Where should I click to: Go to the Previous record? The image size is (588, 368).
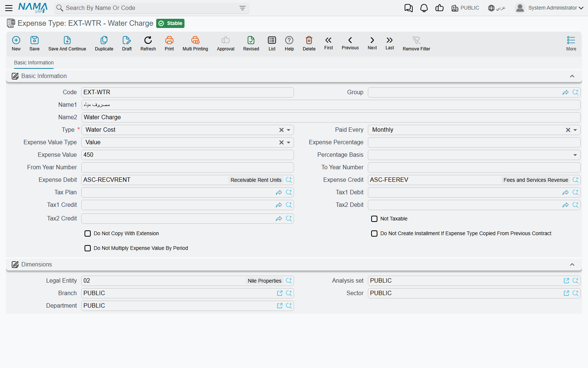pos(350,43)
